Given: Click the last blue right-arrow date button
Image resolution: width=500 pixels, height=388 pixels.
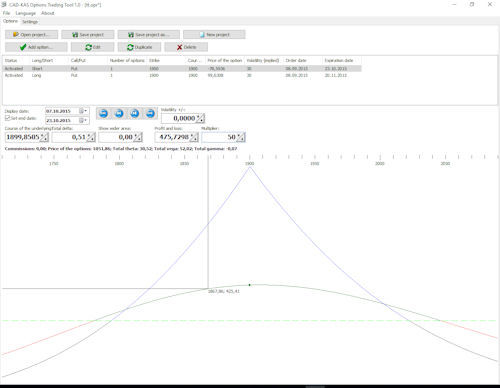Looking at the screenshot, I should [x=150, y=113].
